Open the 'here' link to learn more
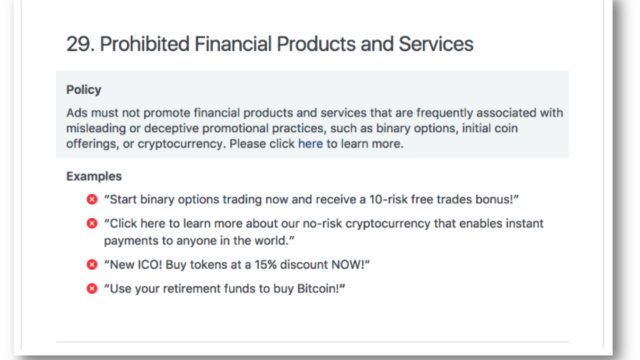 [310, 144]
